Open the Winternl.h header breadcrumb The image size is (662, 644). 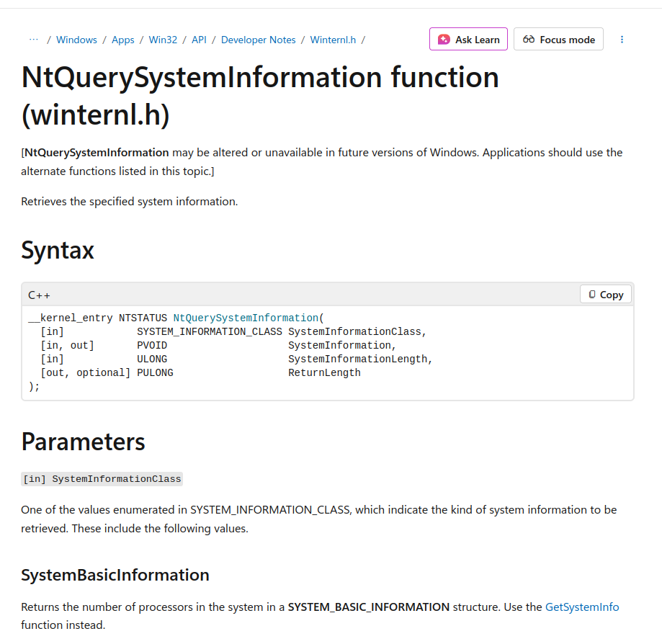(x=333, y=40)
